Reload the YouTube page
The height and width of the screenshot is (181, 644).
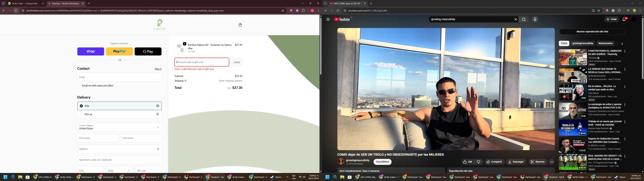pos(338,10)
